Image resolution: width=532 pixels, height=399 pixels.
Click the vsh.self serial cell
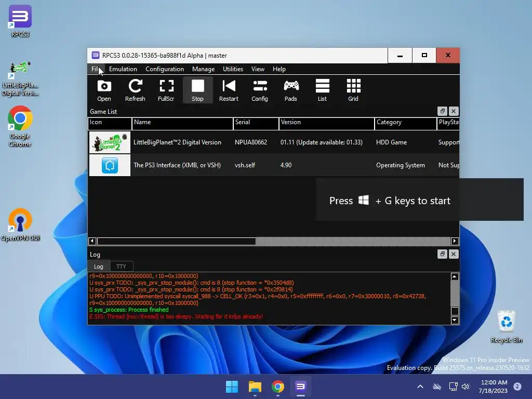[245, 165]
